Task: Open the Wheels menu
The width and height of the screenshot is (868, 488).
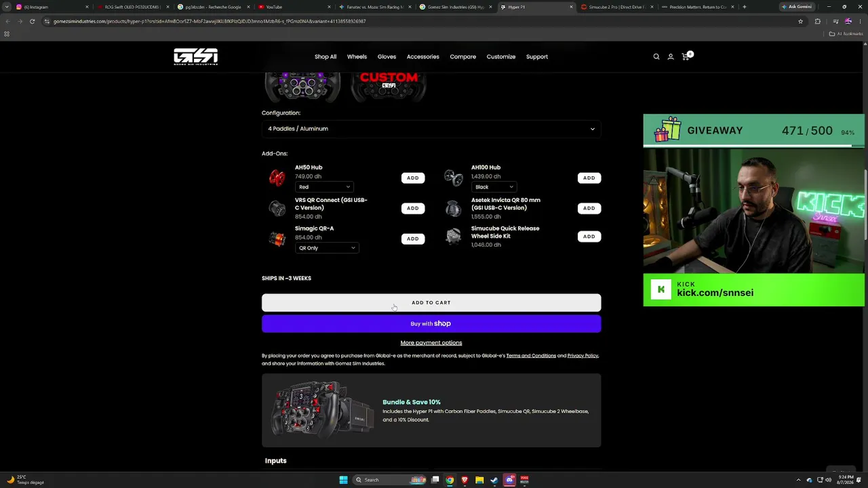Action: click(x=357, y=57)
